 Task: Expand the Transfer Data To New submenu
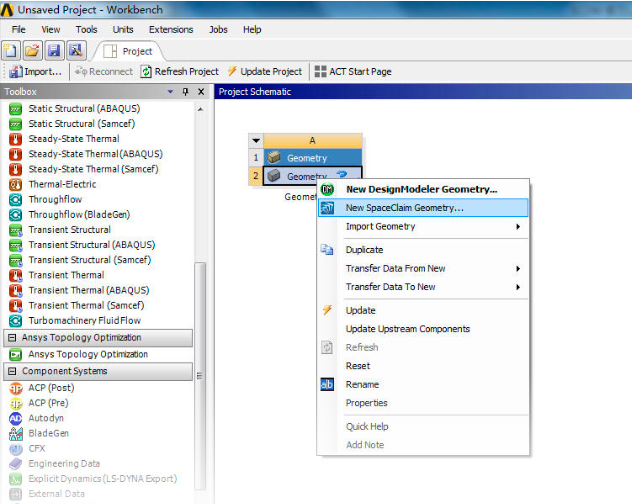point(423,287)
